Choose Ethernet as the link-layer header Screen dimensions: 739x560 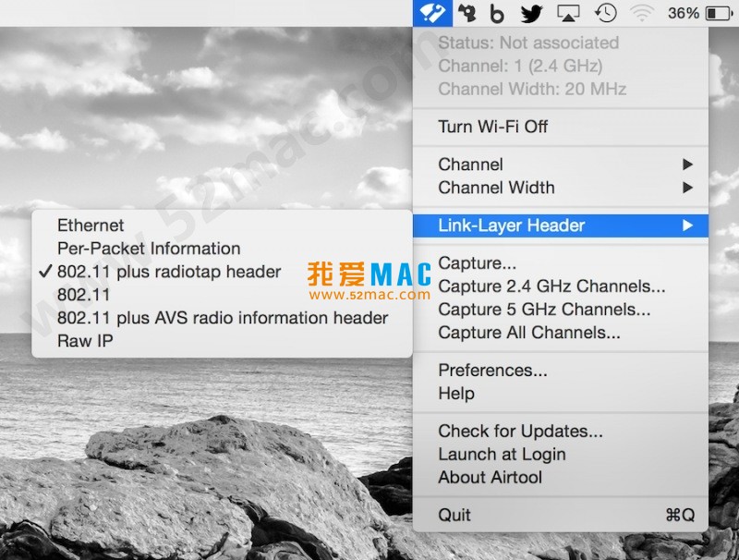91,225
